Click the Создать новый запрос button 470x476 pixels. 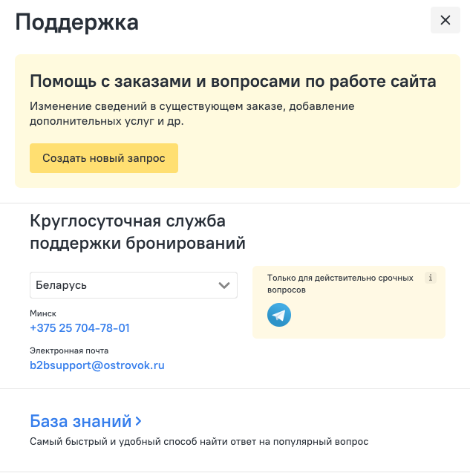(x=104, y=158)
